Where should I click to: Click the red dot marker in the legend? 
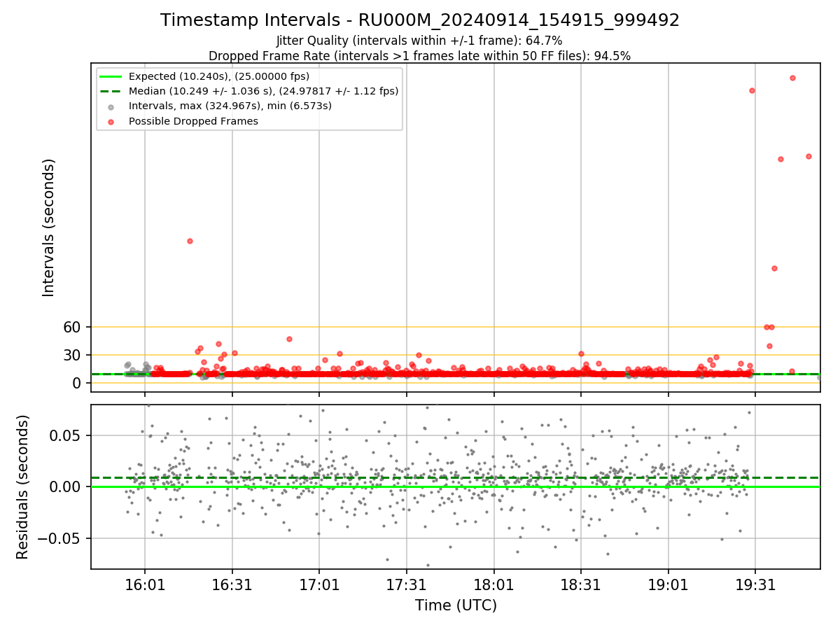click(111, 121)
